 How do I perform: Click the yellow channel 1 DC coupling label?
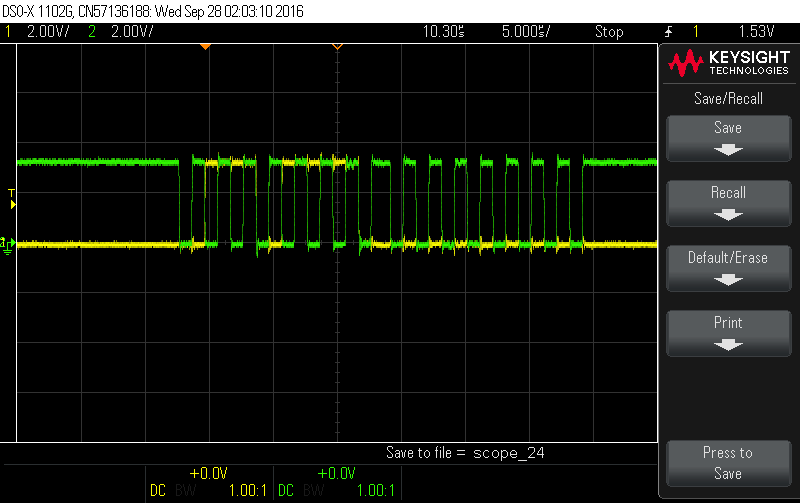pos(158,491)
